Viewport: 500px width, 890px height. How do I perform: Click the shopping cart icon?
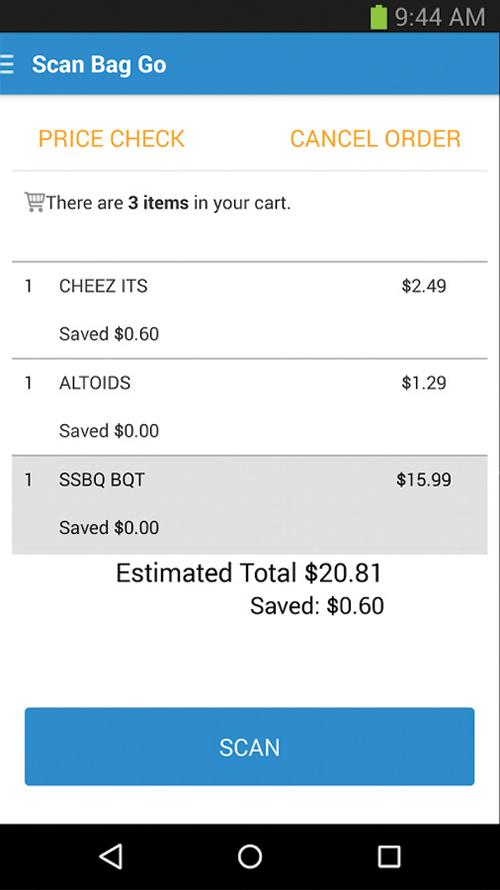[35, 202]
